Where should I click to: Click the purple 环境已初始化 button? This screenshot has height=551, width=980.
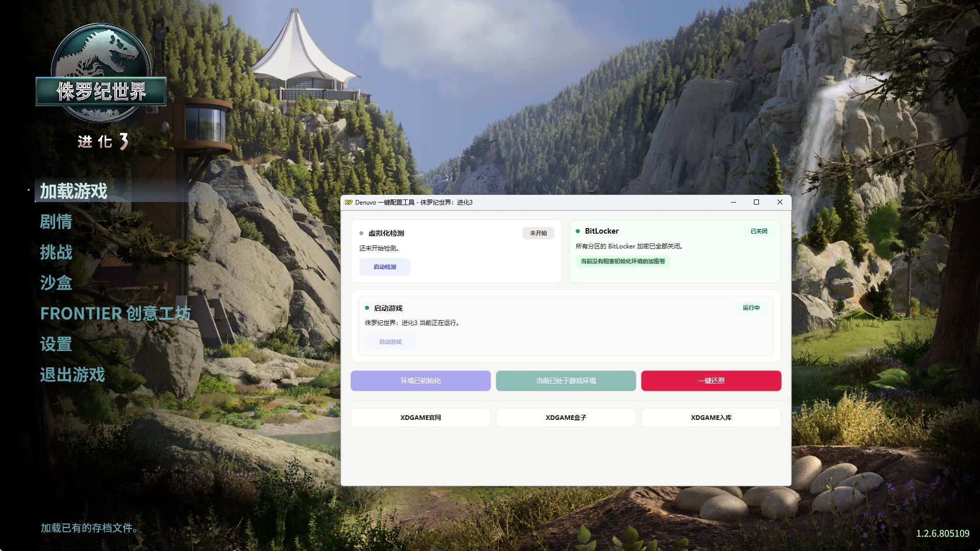(x=420, y=381)
